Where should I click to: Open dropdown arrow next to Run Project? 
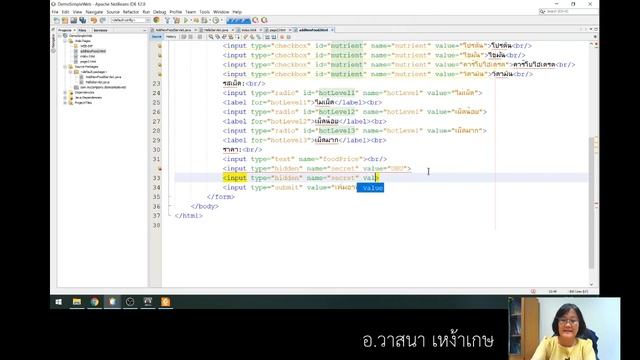pos(191,20)
